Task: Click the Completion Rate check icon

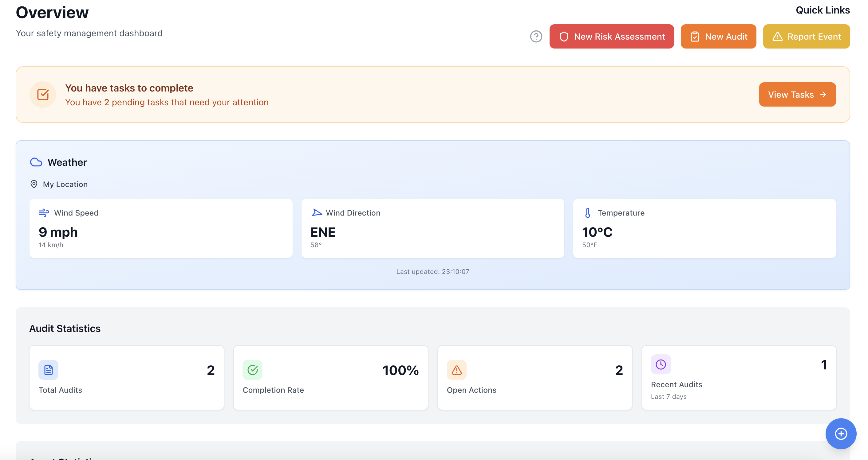Action: 252,369
